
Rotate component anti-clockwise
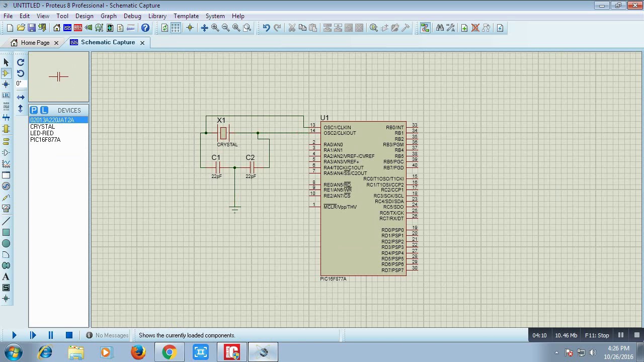(21, 73)
